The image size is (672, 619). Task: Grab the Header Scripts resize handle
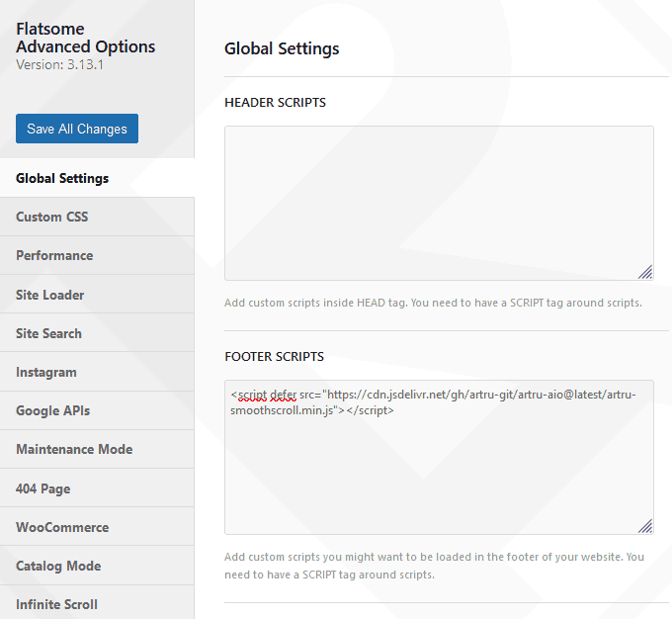coord(645,272)
